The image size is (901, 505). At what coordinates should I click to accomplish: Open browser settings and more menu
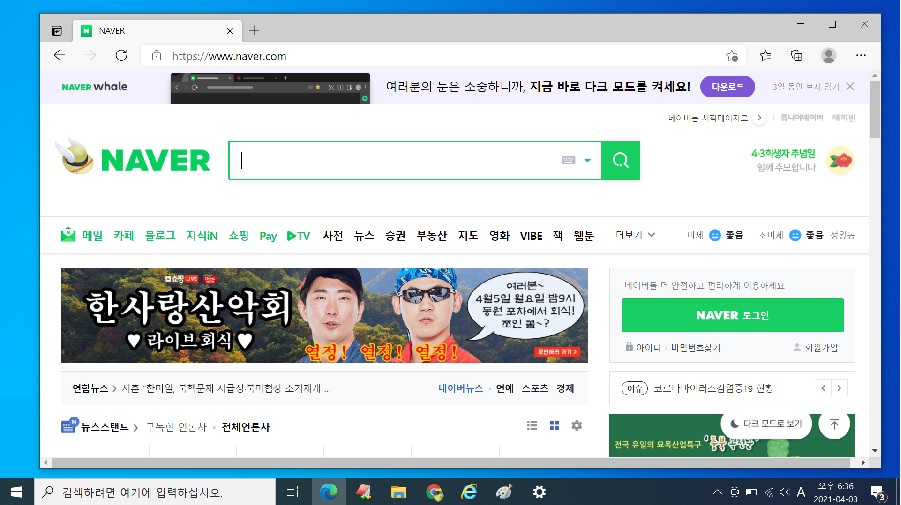(x=860, y=55)
